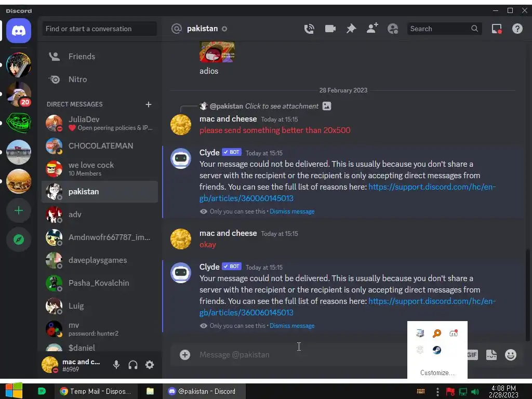Click the orange magnifier tray icon
This screenshot has width=532, height=399.
click(437, 333)
